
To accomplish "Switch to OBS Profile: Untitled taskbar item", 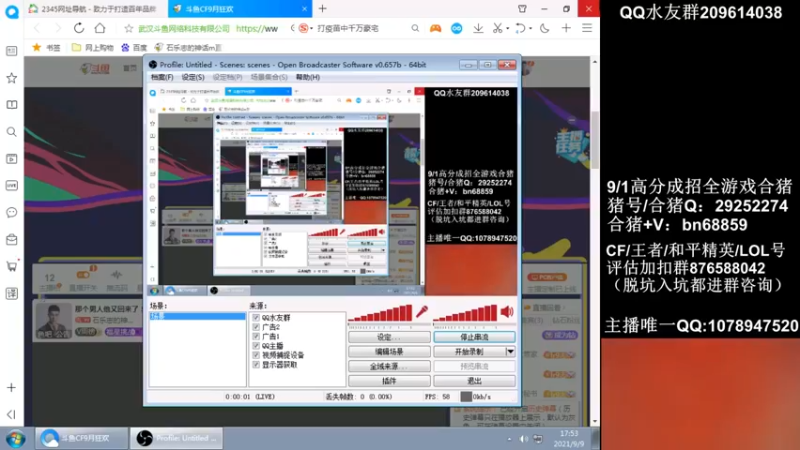I will [177, 438].
